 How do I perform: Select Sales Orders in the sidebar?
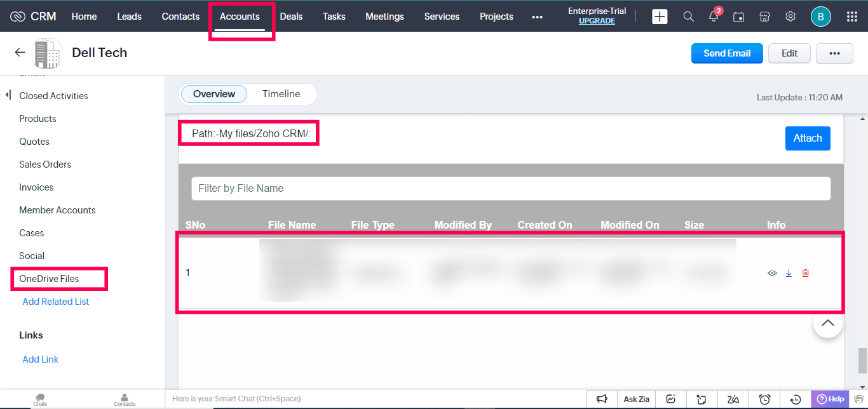coord(45,164)
